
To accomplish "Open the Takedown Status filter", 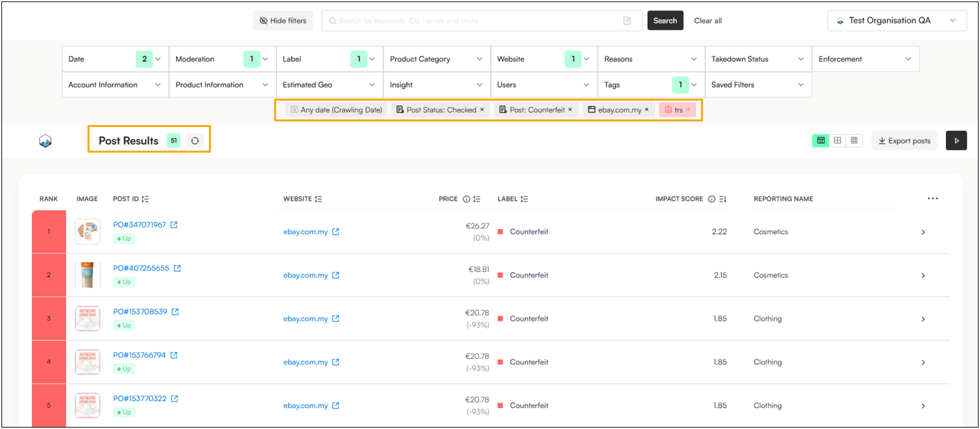I will [759, 59].
